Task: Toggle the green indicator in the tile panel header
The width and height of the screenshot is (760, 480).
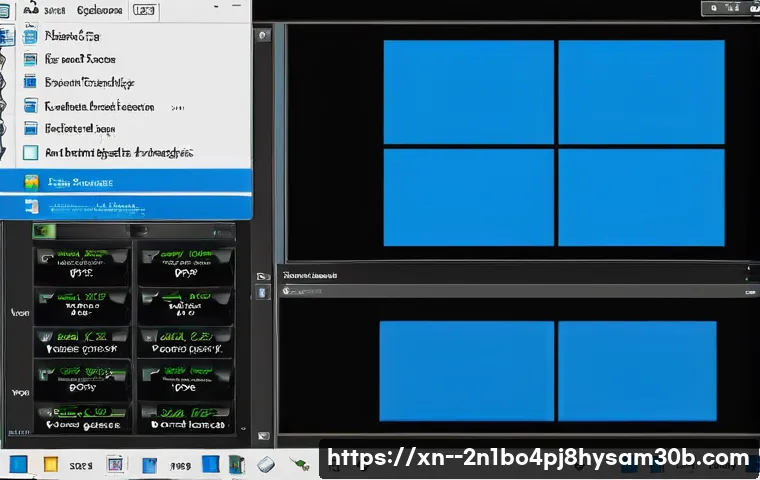Action: click(42, 231)
